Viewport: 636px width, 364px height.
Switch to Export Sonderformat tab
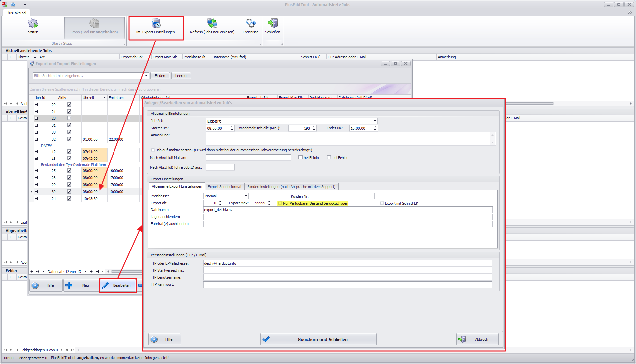click(225, 187)
